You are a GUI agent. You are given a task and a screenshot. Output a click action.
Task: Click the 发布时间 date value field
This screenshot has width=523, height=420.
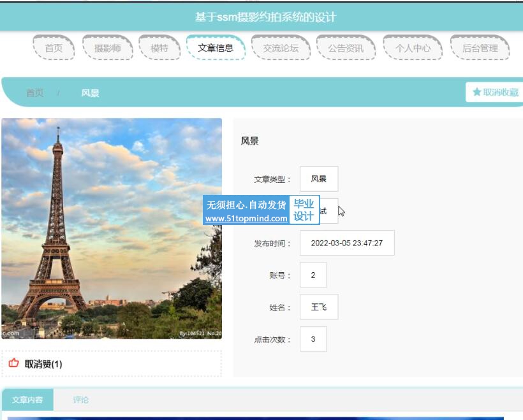pos(346,243)
